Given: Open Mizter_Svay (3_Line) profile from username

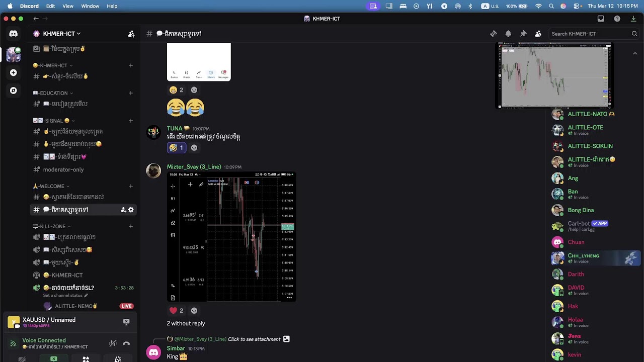Looking at the screenshot, I should pyautogui.click(x=194, y=167).
